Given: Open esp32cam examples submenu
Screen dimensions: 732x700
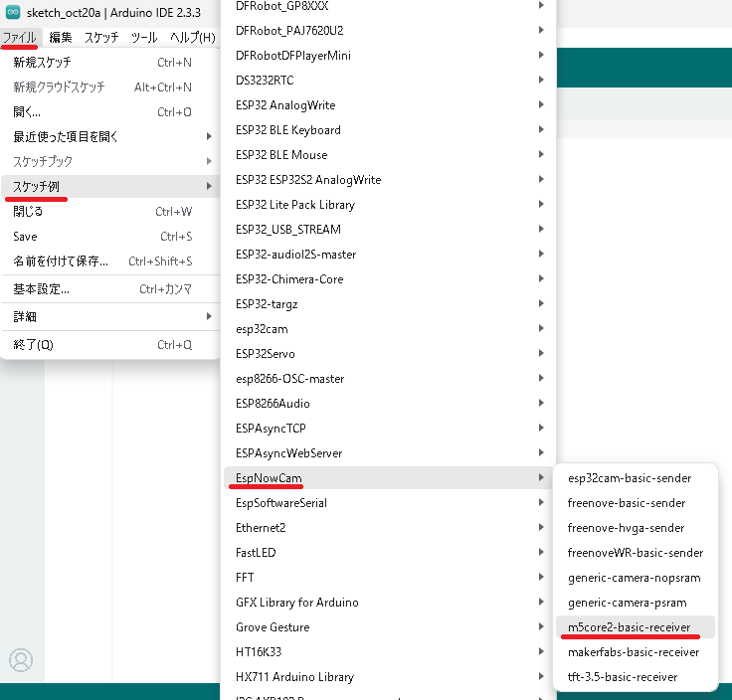Looking at the screenshot, I should pyautogui.click(x=389, y=328).
